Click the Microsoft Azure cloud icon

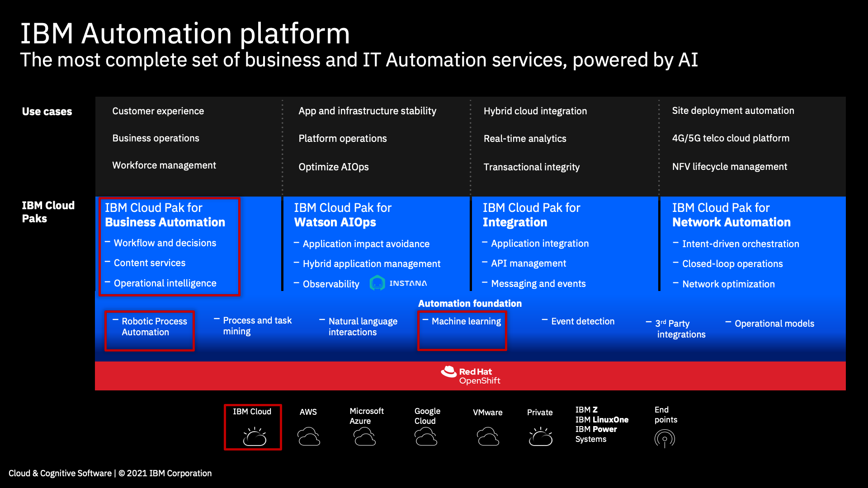point(365,436)
